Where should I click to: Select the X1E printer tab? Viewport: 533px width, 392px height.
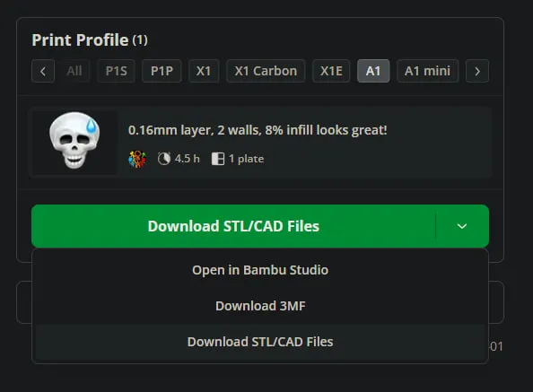pos(331,71)
